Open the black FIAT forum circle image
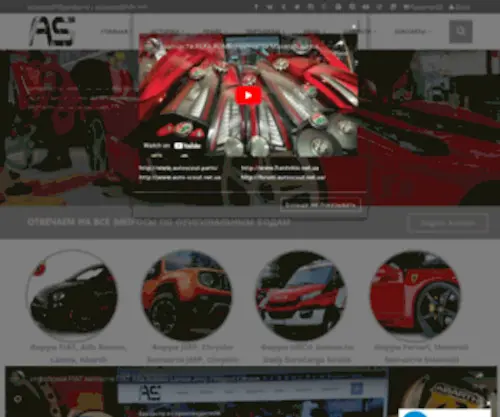The height and width of the screenshot is (417, 500). pyautogui.click(x=71, y=295)
